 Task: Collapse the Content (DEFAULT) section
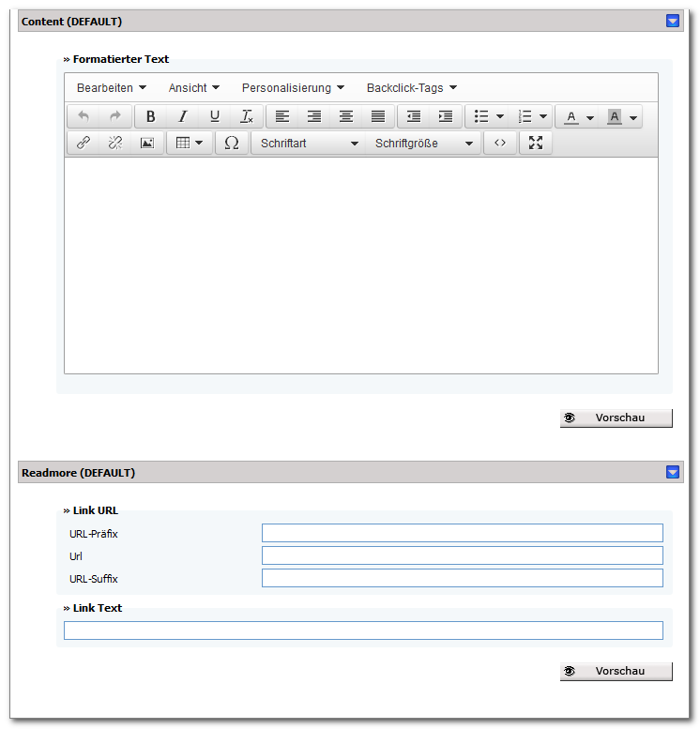673,21
